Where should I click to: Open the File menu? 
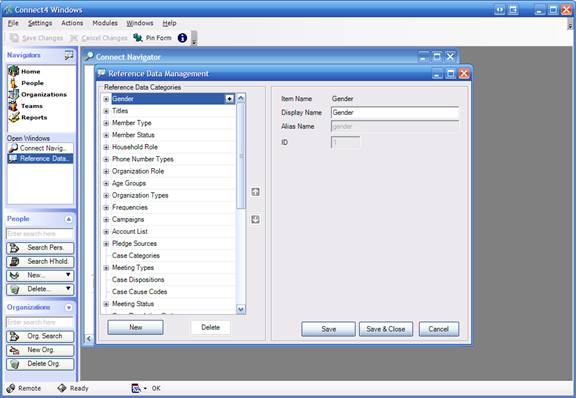click(x=13, y=23)
